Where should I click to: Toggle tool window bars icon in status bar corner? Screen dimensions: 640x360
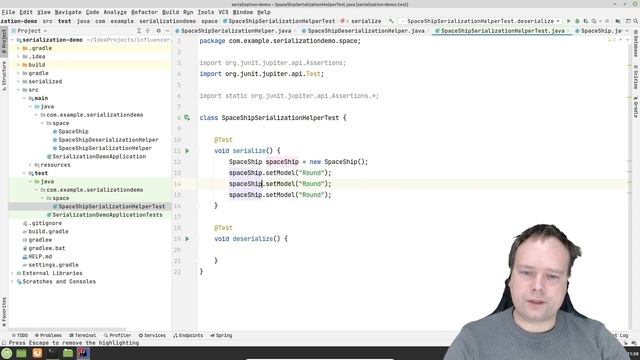(x=4, y=343)
